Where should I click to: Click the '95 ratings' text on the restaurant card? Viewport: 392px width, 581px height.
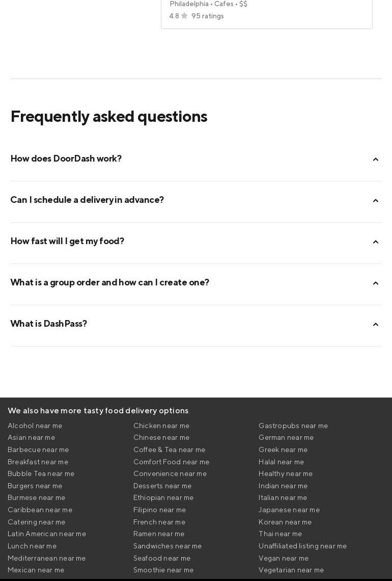(208, 16)
